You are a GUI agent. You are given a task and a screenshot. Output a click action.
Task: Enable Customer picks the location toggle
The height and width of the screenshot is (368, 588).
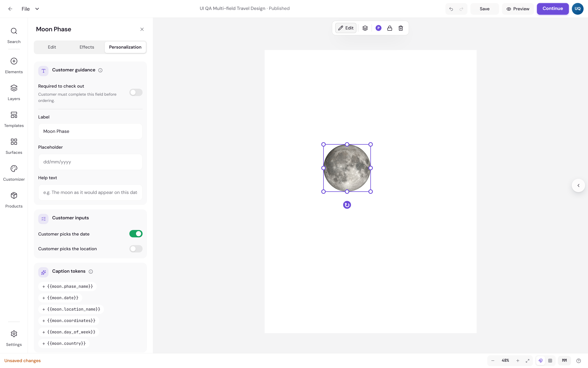tap(136, 249)
